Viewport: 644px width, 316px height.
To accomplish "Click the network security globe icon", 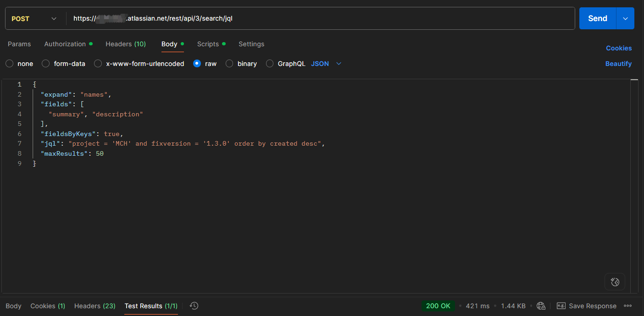I will (x=541, y=306).
